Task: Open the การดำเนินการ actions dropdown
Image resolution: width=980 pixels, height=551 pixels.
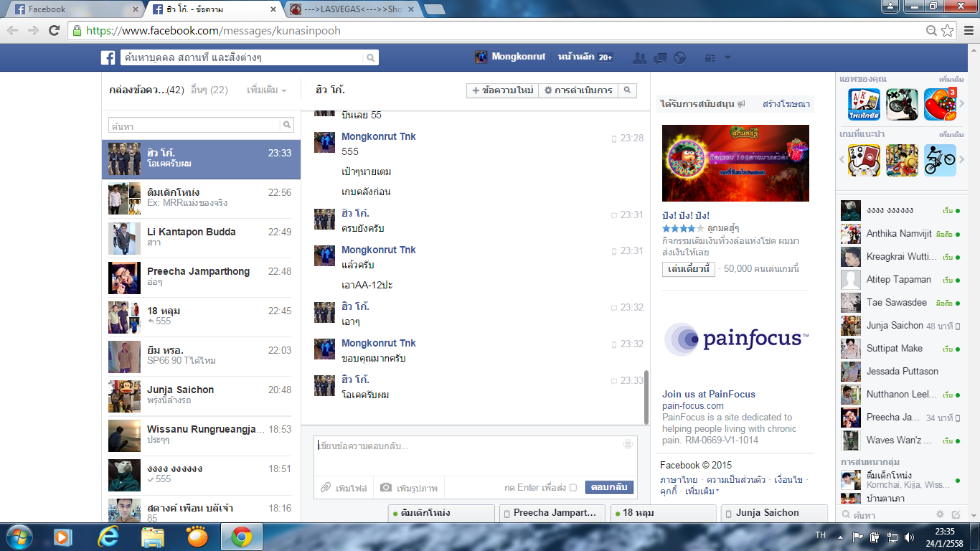Action: pos(578,90)
